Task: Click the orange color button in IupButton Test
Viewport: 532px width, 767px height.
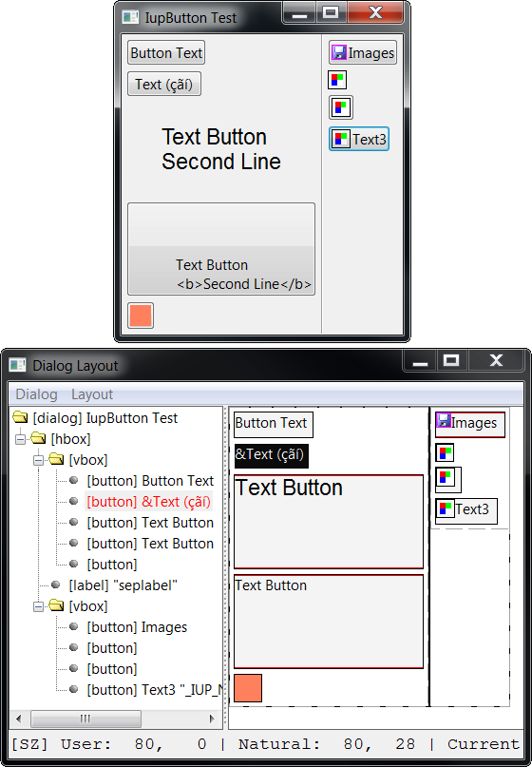Action: tap(141, 316)
